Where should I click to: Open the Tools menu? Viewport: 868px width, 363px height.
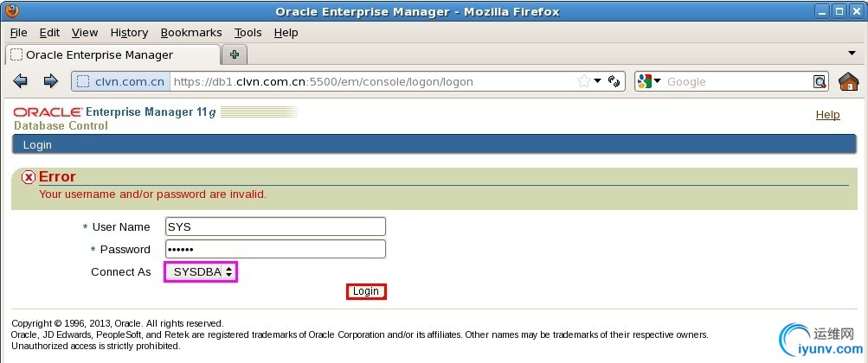pyautogui.click(x=248, y=33)
